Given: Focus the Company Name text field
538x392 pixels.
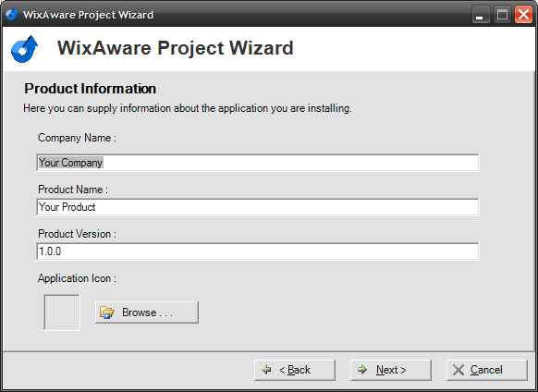Looking at the screenshot, I should (258, 163).
